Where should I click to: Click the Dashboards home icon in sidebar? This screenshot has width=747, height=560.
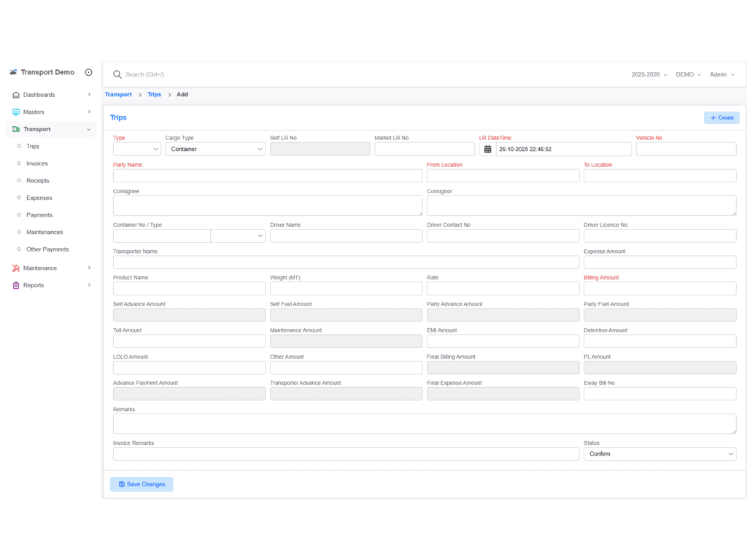point(16,95)
